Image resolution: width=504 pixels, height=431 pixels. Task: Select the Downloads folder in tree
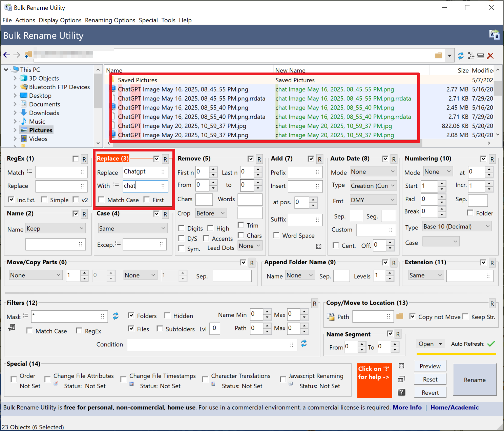(x=44, y=113)
